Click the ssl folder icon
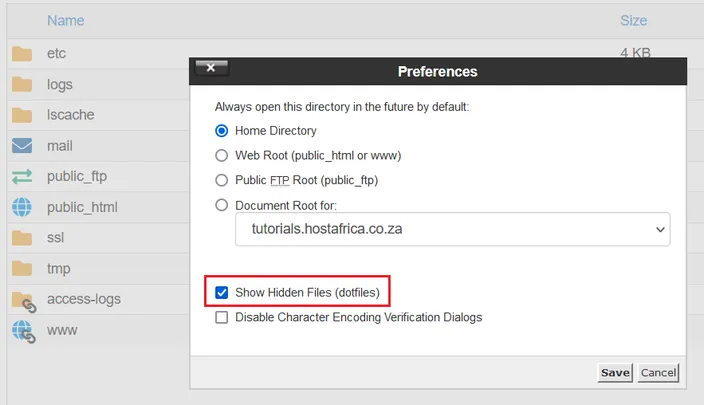The width and height of the screenshot is (704, 405). click(x=22, y=238)
